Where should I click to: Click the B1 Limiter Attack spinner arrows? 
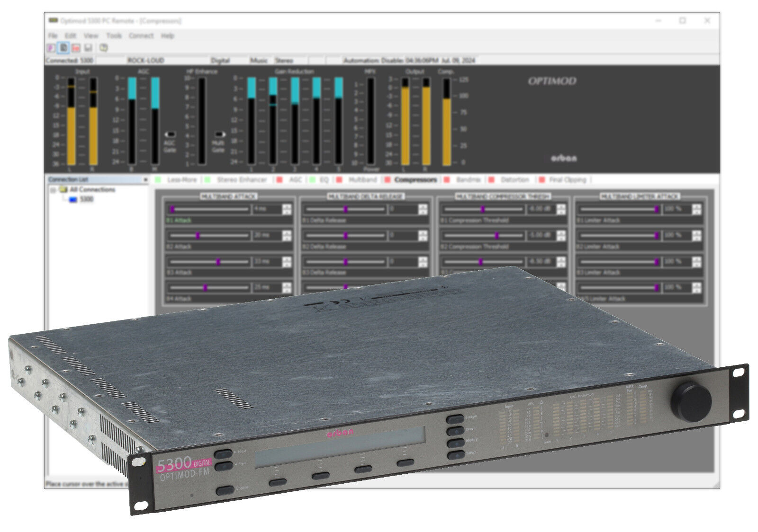point(696,209)
